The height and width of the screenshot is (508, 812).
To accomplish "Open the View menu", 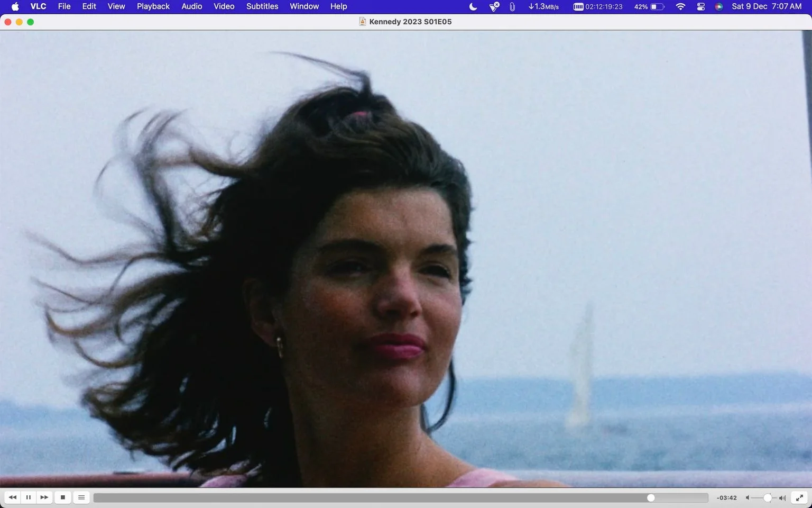I will click(x=116, y=6).
